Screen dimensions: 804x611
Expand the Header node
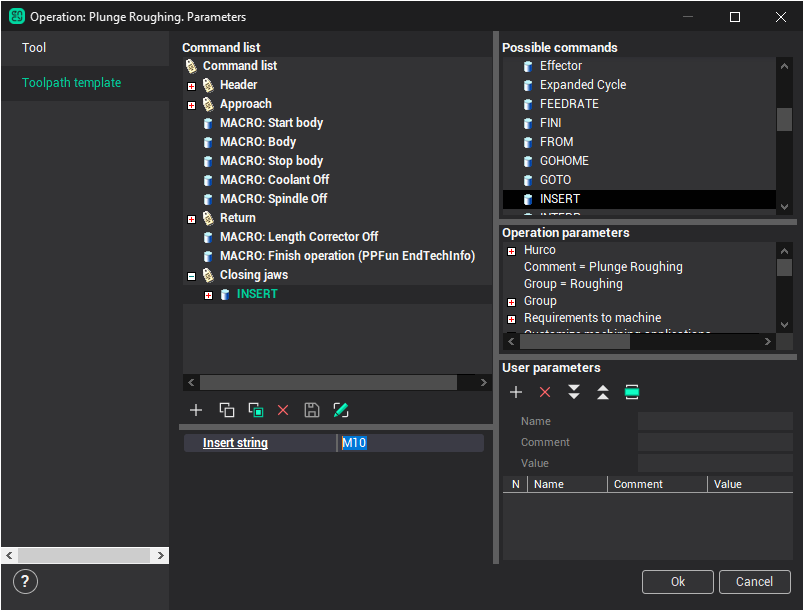191,86
